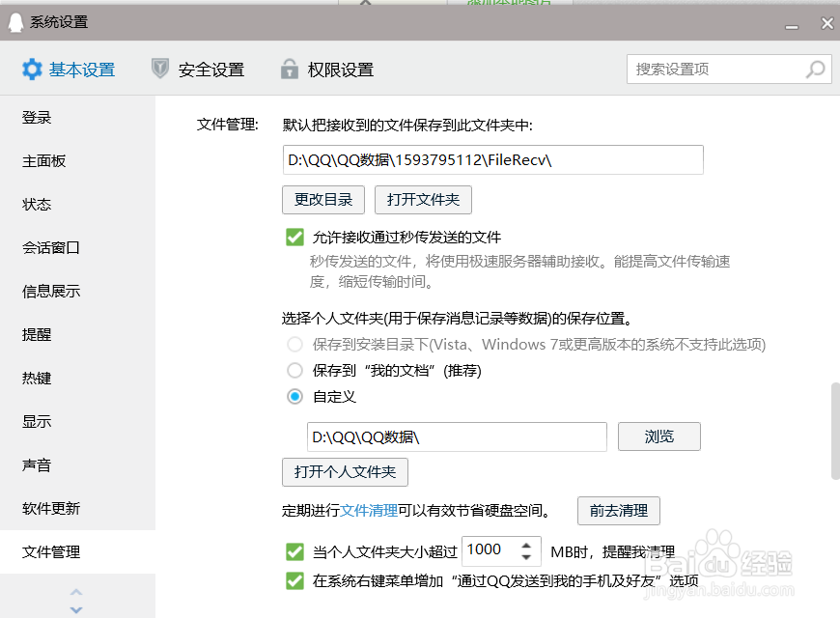Click the 前去清理 button
Screen dimensions: 840x619
click(x=619, y=511)
